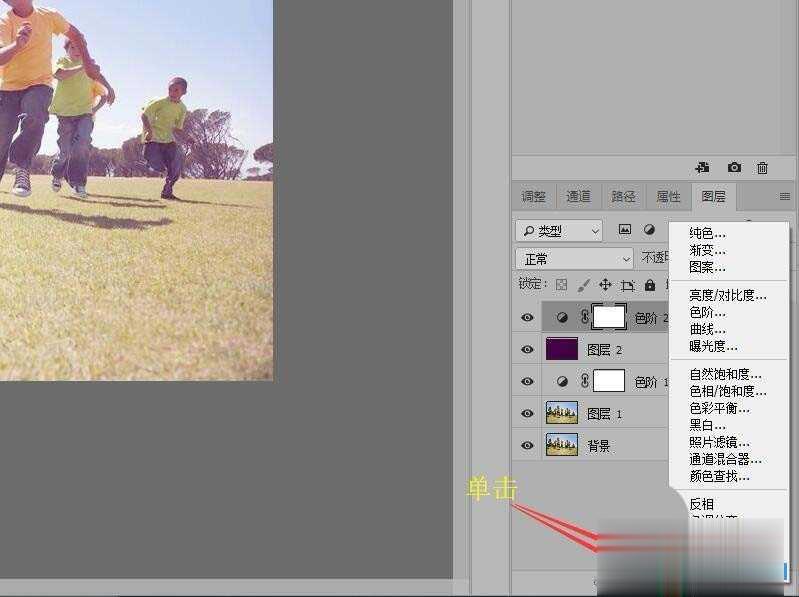Select layer named 背景
This screenshot has height=597, width=799.
599,446
